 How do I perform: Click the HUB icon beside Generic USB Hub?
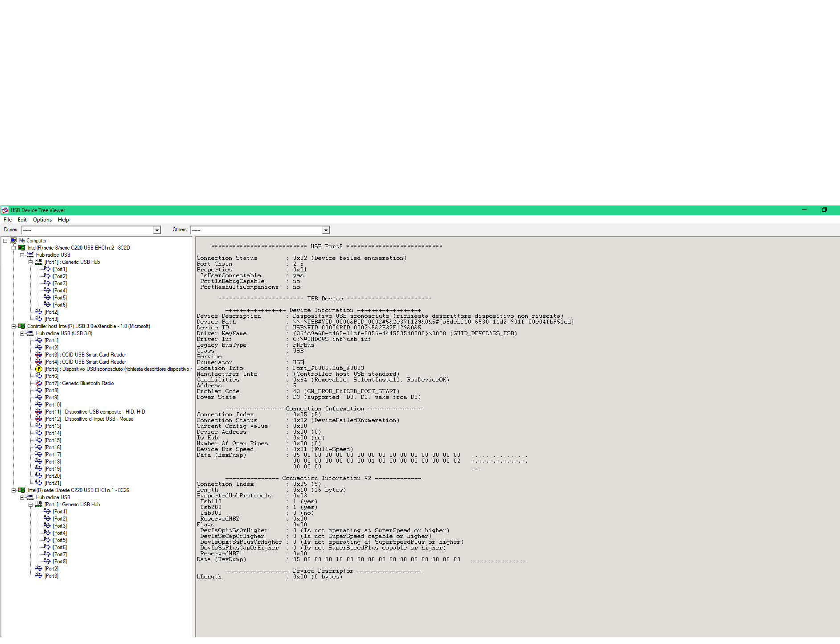click(x=38, y=262)
